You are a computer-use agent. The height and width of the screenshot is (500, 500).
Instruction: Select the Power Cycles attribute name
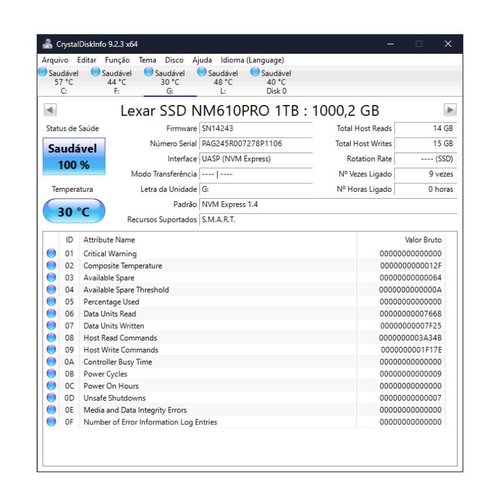(x=105, y=374)
